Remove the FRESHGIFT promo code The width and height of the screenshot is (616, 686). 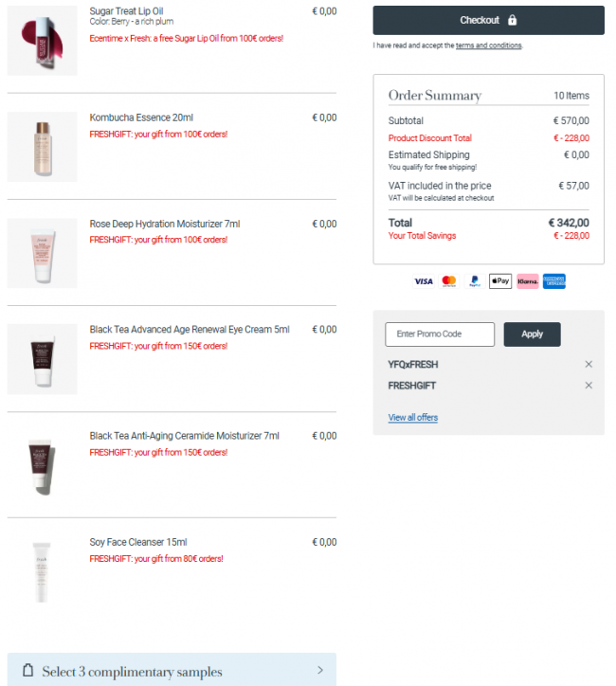pos(589,385)
